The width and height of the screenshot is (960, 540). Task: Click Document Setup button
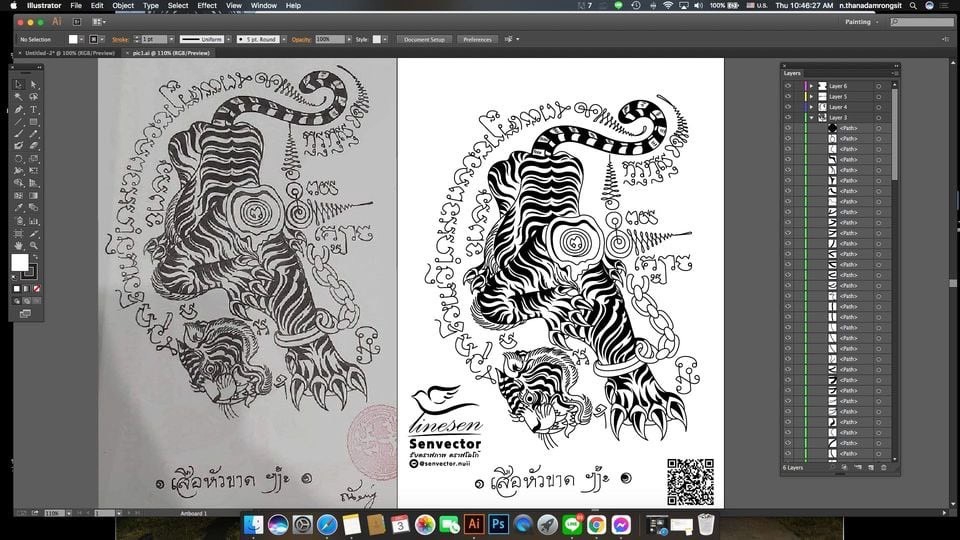[x=424, y=39]
